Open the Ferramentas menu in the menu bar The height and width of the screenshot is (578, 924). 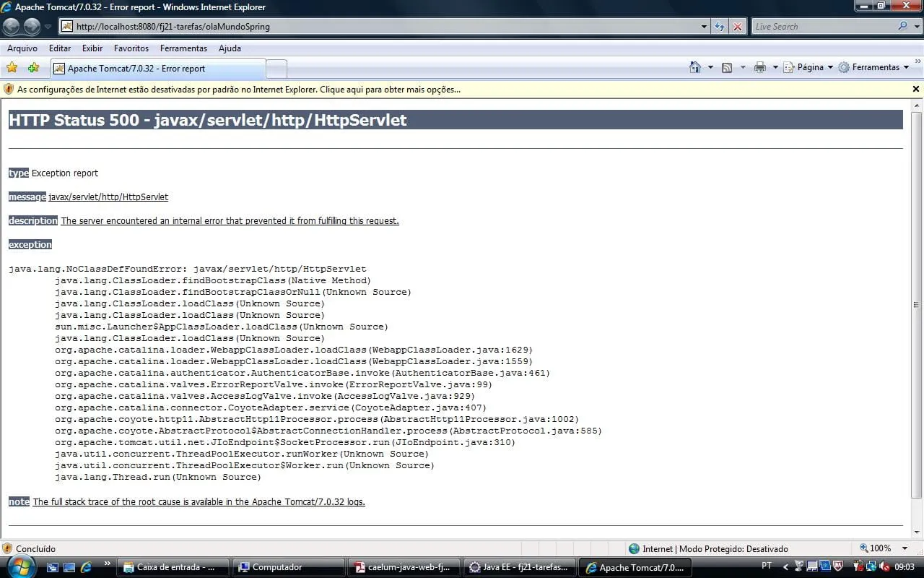coord(183,48)
